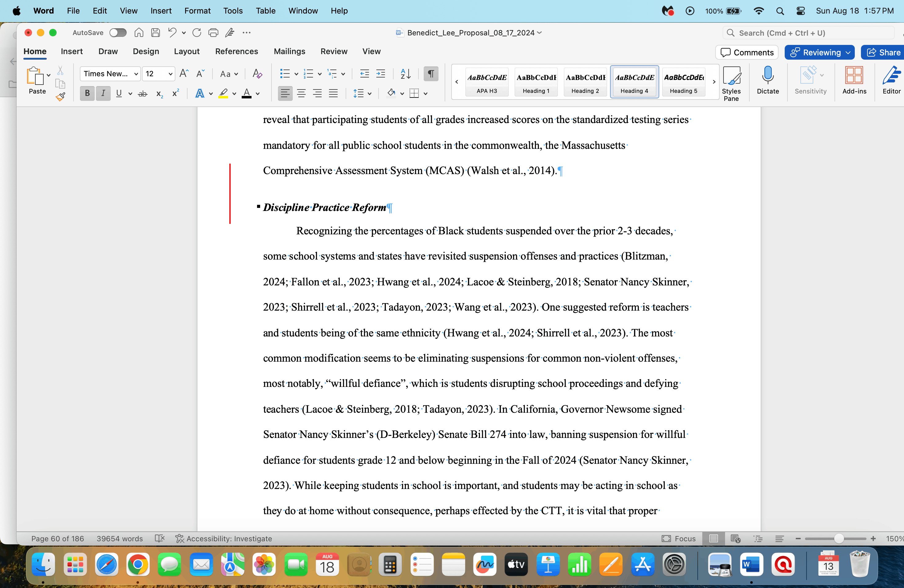This screenshot has height=588, width=904.
Task: Show paragraph marks
Action: pyautogui.click(x=431, y=74)
